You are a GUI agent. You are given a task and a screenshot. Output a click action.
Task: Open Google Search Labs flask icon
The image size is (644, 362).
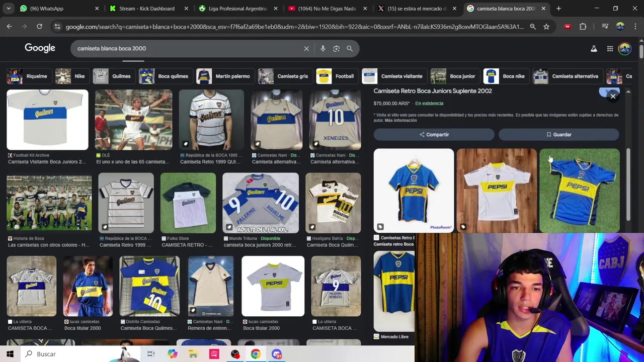tap(594, 49)
